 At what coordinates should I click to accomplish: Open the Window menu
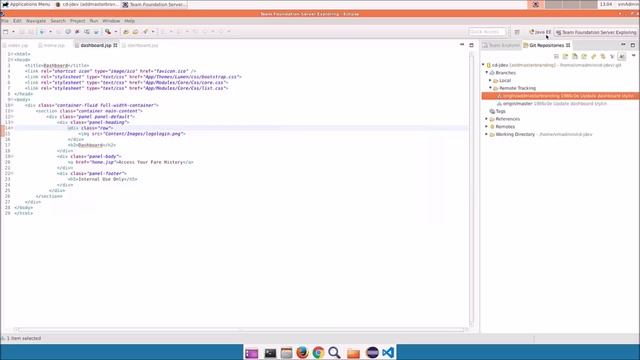pyautogui.click(x=111, y=21)
